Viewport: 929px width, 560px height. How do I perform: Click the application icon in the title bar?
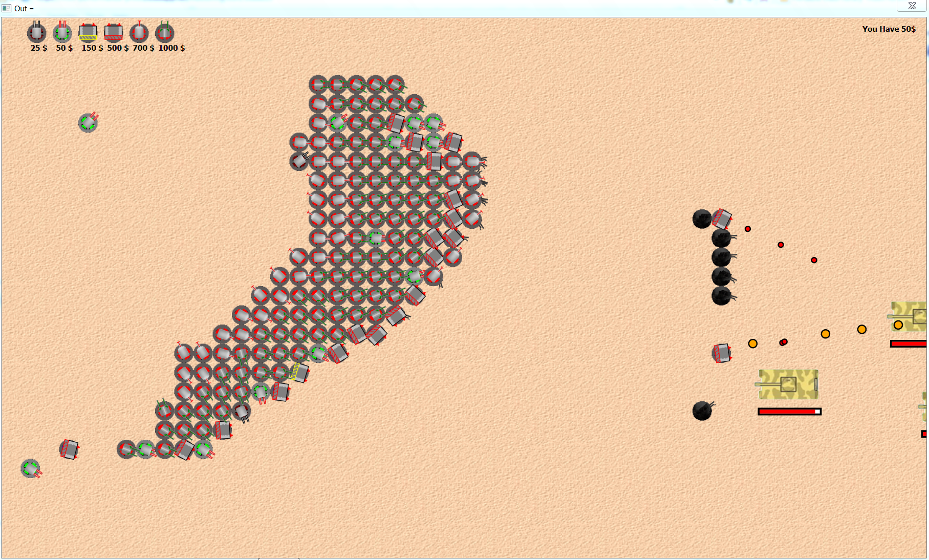point(7,8)
